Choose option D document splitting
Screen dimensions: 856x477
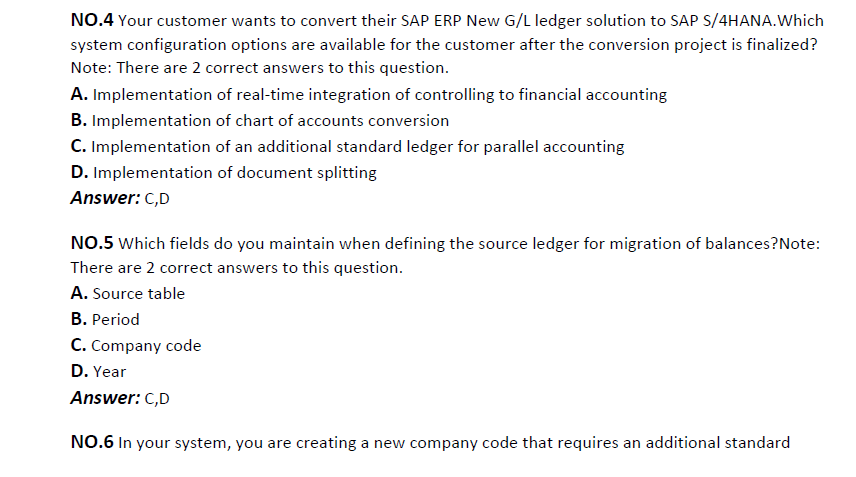coord(223,172)
